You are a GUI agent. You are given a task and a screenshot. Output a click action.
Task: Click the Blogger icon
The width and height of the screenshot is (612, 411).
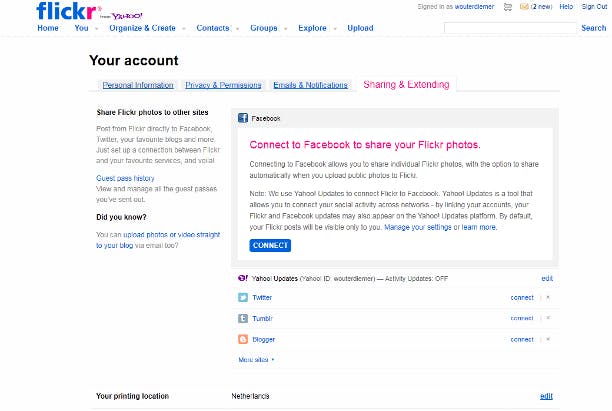tap(243, 339)
